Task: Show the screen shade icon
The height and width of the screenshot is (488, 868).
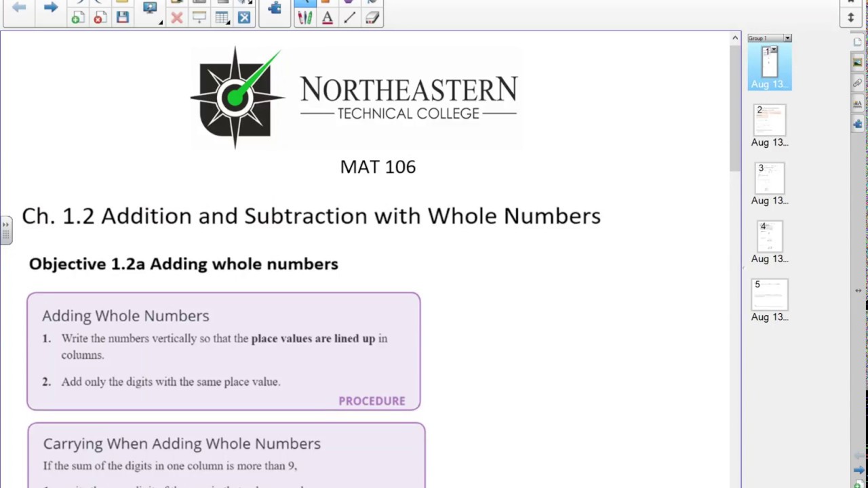Action: (199, 18)
